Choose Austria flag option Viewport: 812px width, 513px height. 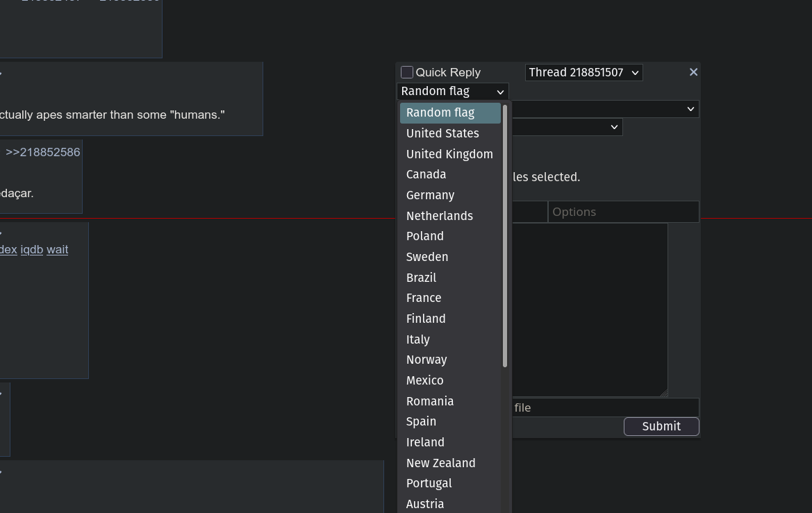click(450, 504)
